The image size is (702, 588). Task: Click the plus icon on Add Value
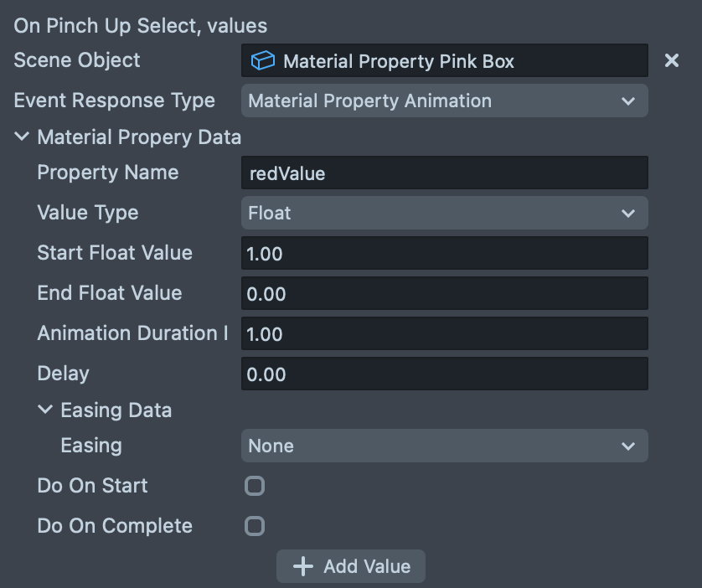click(302, 566)
